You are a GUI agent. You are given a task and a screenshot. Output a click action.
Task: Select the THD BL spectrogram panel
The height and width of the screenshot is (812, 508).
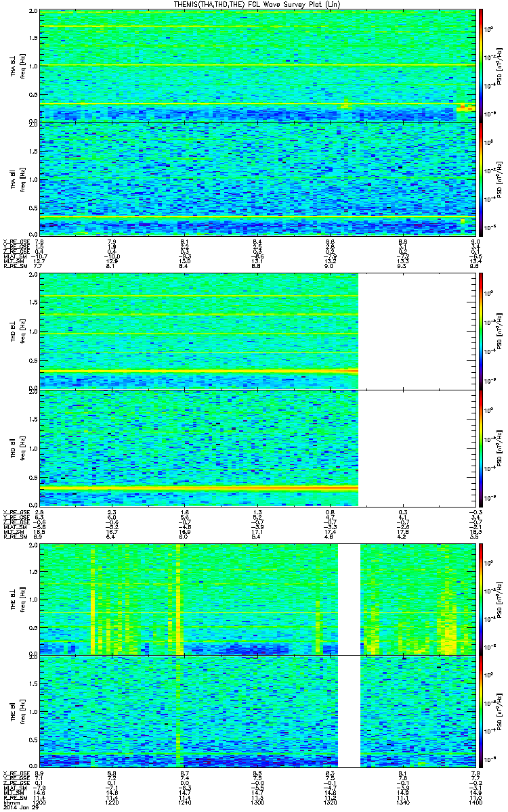tap(257, 331)
